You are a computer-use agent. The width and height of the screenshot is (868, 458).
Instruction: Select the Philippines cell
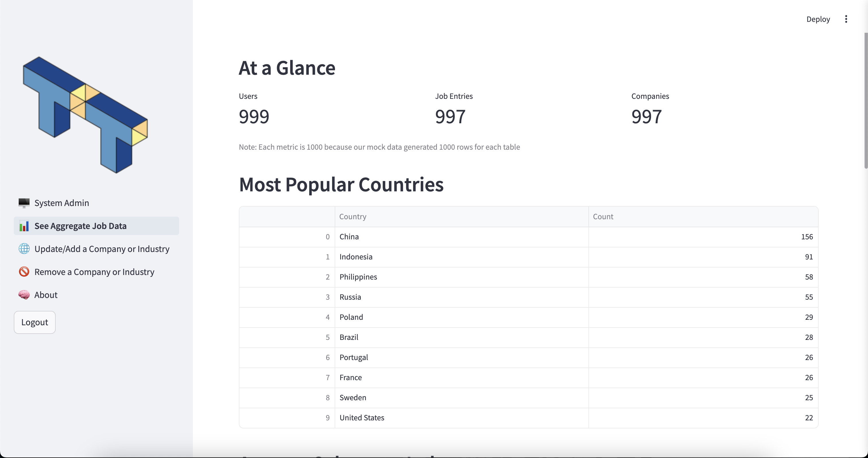click(462, 277)
